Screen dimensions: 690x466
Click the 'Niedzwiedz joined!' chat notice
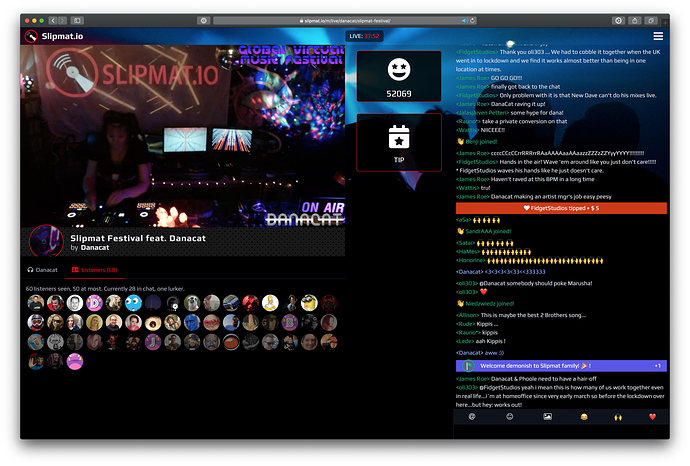click(x=486, y=304)
